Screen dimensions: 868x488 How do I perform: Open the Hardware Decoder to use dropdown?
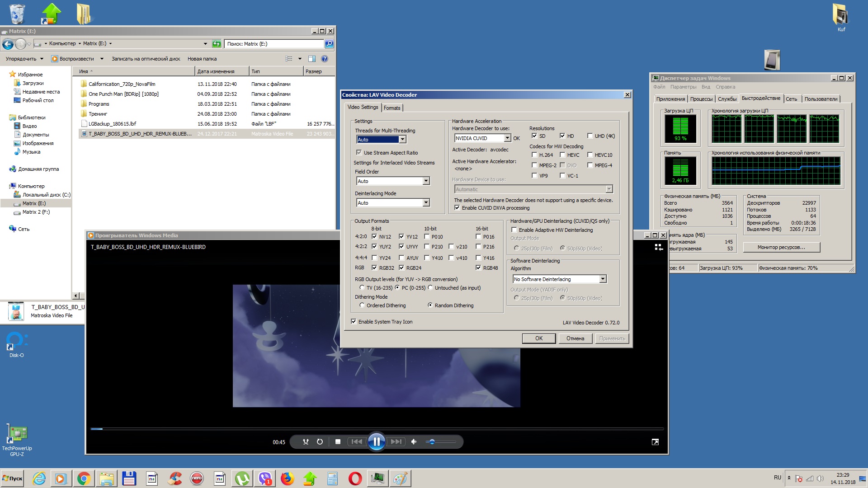coord(507,138)
